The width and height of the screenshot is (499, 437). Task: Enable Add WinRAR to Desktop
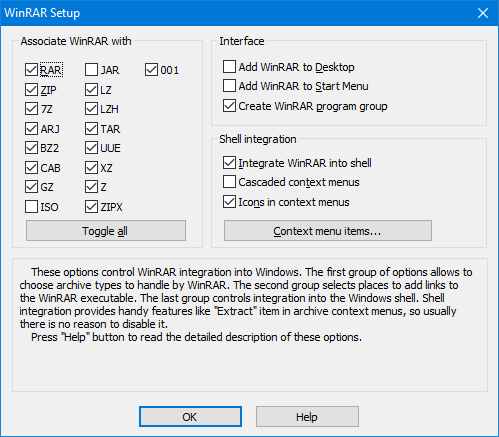tap(229, 67)
